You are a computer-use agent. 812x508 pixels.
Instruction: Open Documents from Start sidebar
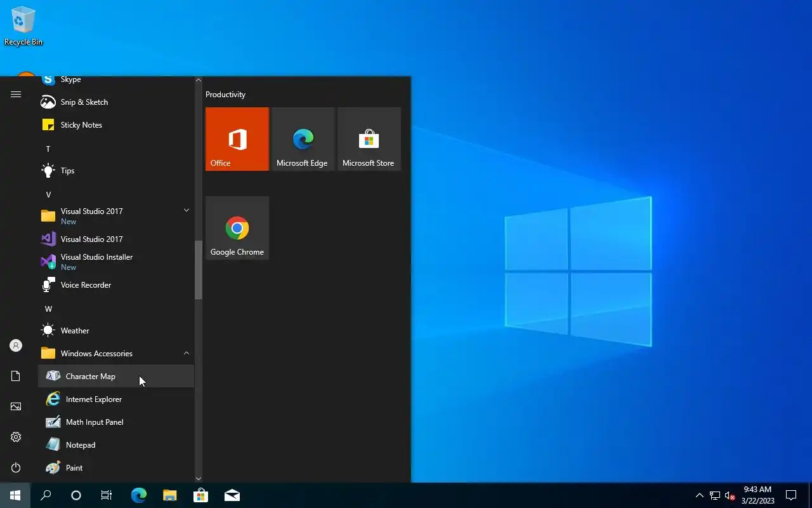tap(16, 376)
